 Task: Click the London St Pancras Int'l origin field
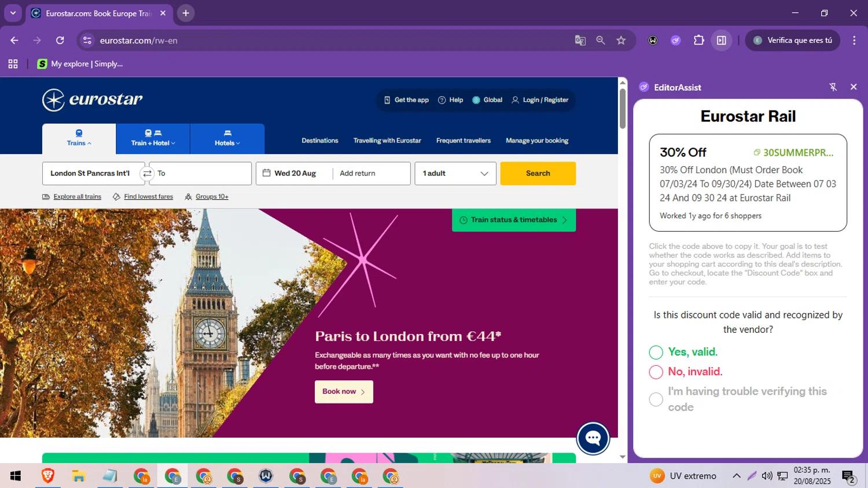93,174
